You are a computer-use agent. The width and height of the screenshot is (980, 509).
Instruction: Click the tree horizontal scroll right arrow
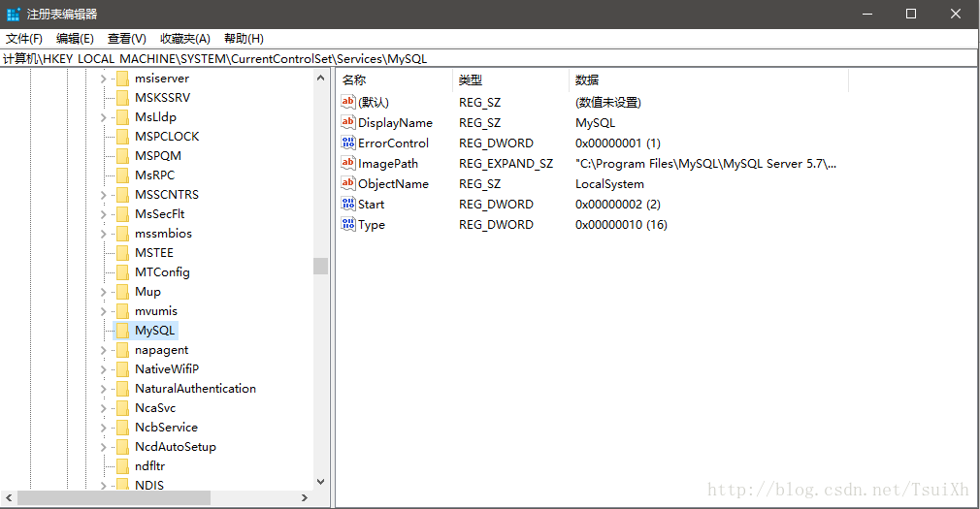click(305, 497)
